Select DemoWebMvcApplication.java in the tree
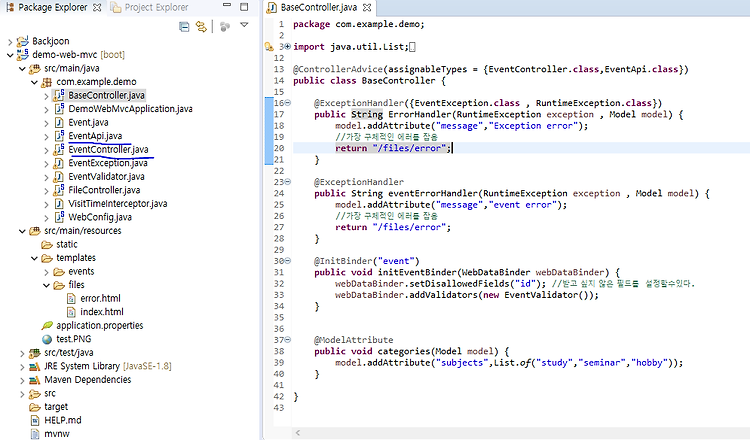750x440 pixels. click(x=130, y=109)
